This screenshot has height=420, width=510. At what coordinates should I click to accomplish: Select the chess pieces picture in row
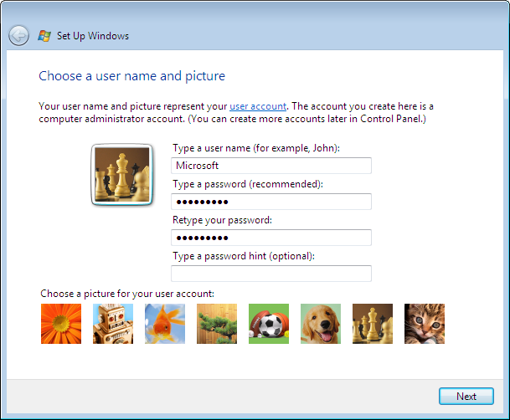pos(373,324)
